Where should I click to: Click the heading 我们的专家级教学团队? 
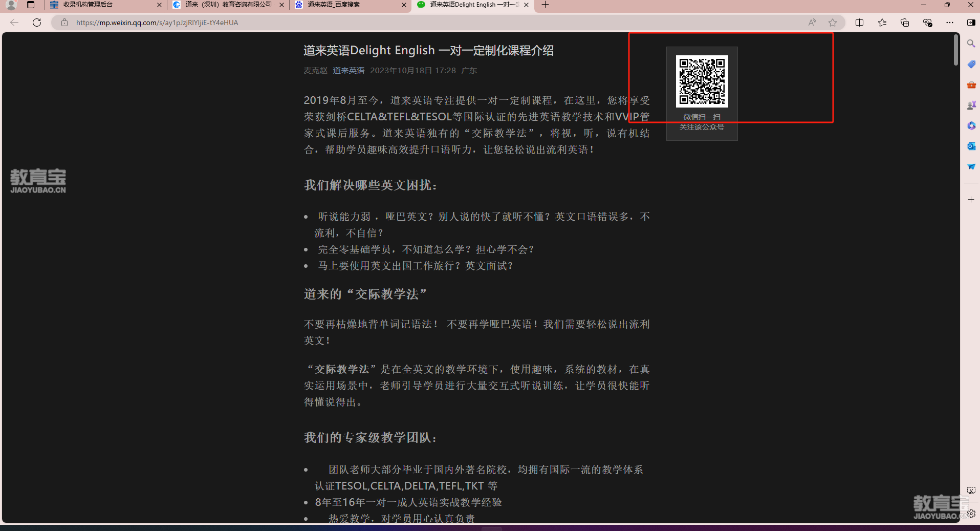coord(371,438)
